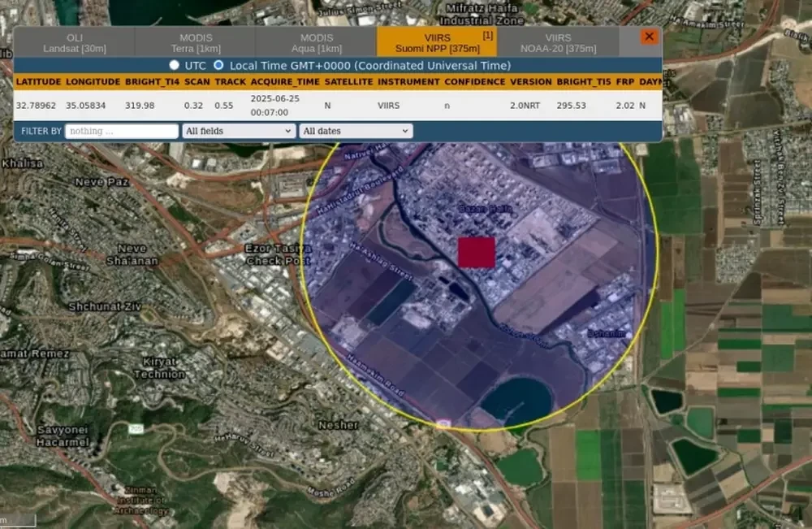Open the MODIS Aqua [1km] tab
812x529 pixels.
click(x=317, y=43)
